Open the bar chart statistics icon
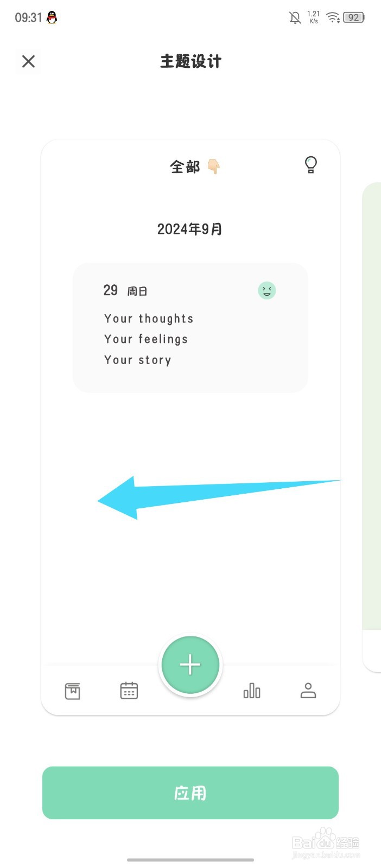This screenshot has width=381, height=868. coord(252,691)
